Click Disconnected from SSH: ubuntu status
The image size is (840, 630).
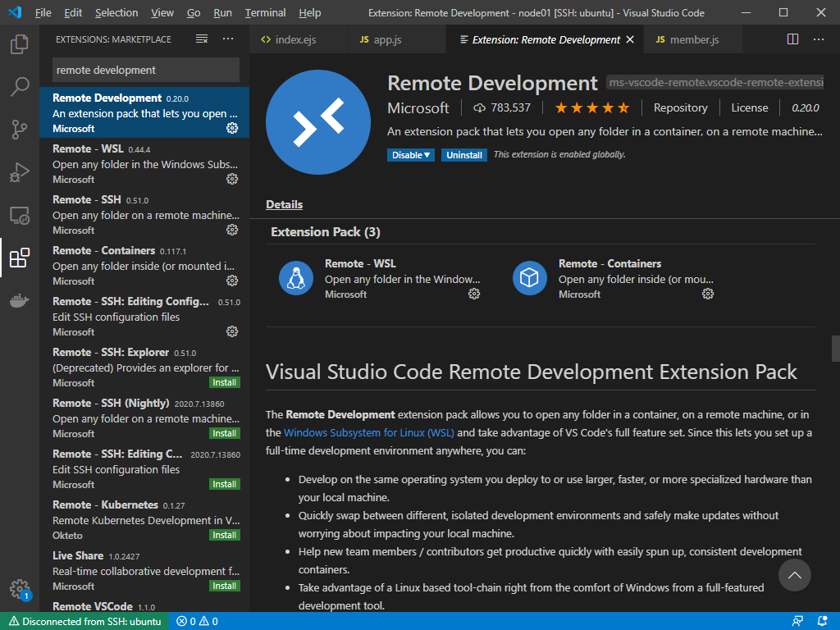[85, 622]
